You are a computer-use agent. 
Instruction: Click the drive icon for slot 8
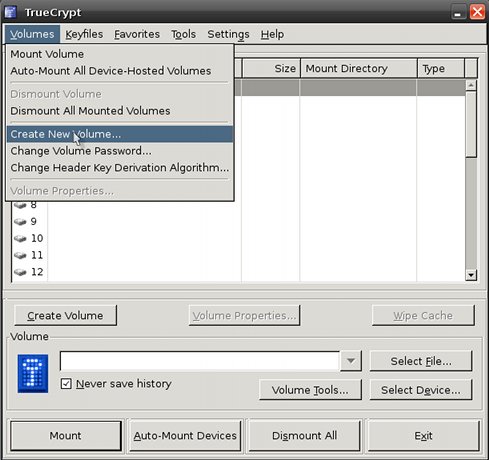coord(20,205)
